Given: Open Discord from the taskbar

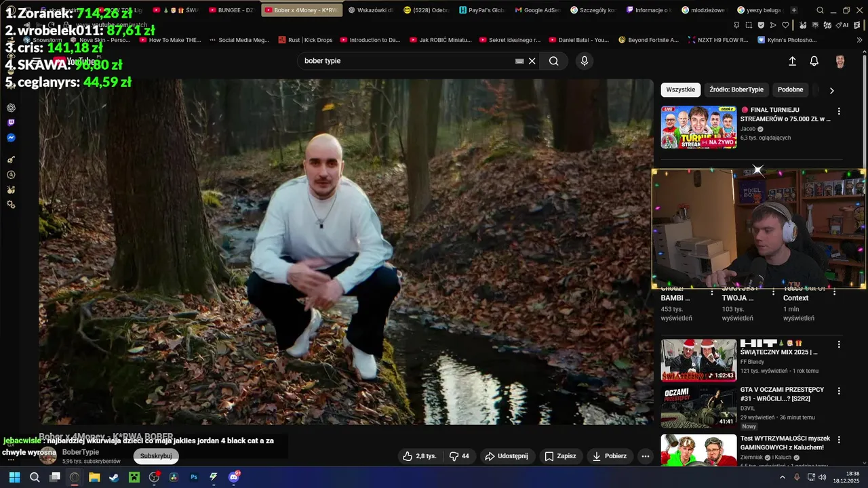Looking at the screenshot, I should click(x=234, y=477).
